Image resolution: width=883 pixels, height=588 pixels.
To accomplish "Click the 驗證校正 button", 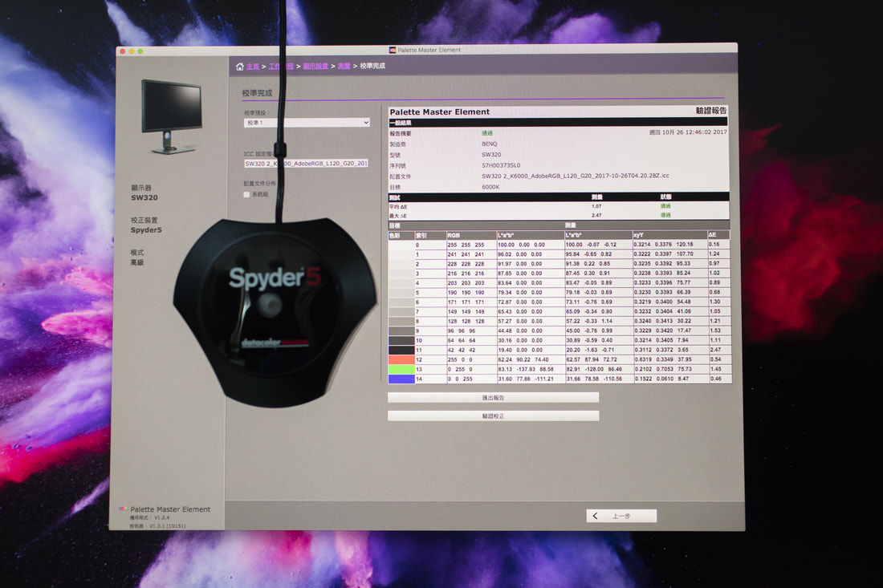I will 493,416.
